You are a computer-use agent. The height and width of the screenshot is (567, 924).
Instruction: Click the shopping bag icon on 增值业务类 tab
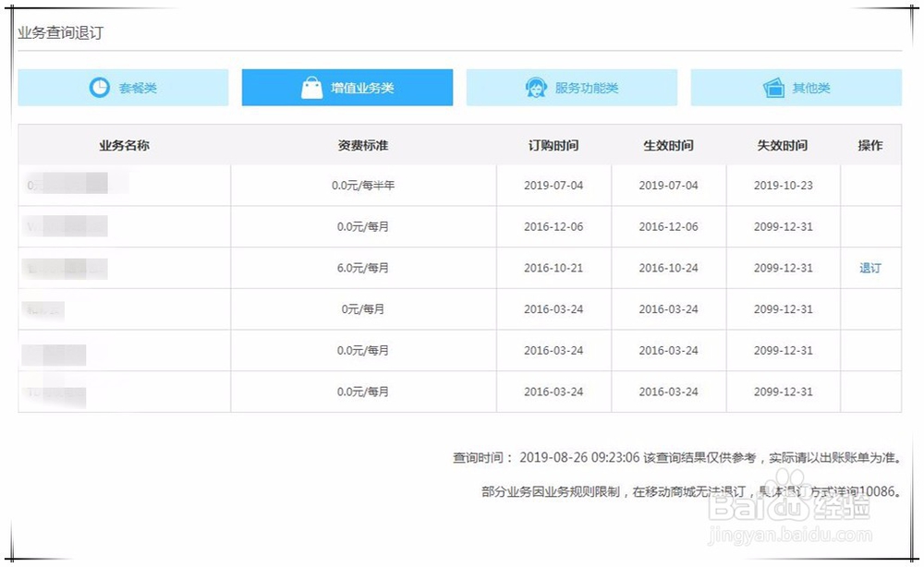pyautogui.click(x=311, y=87)
